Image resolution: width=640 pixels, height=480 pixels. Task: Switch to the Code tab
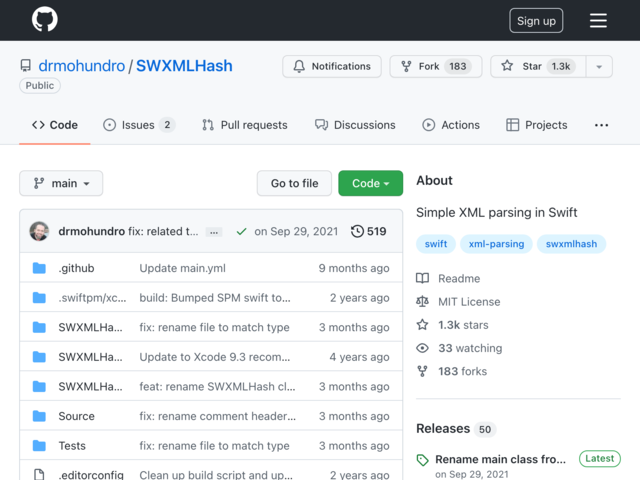pyautogui.click(x=55, y=125)
